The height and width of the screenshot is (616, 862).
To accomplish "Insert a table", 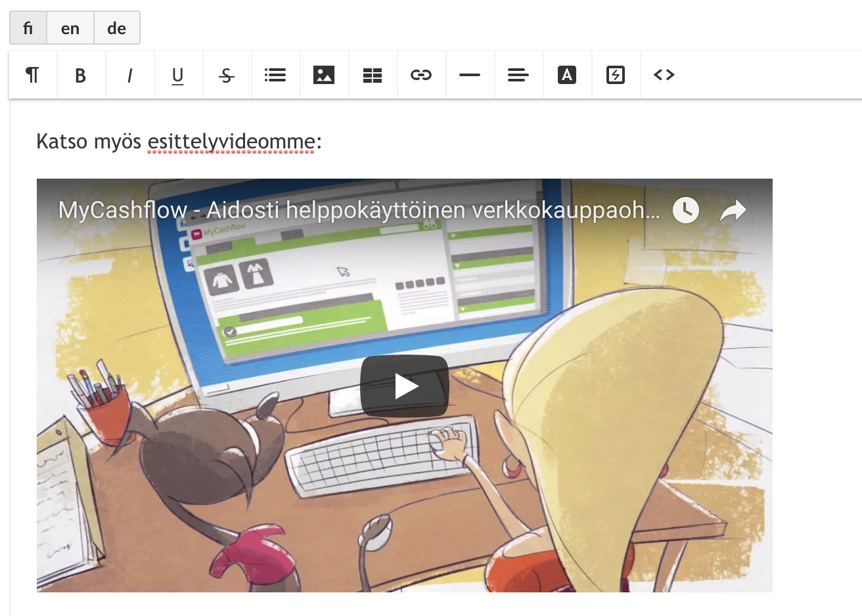I will coord(373,75).
